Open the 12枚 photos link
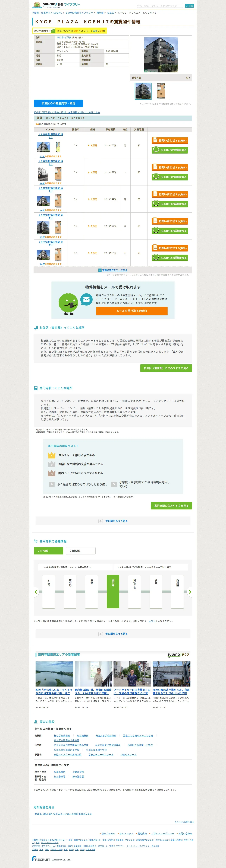 42,156
